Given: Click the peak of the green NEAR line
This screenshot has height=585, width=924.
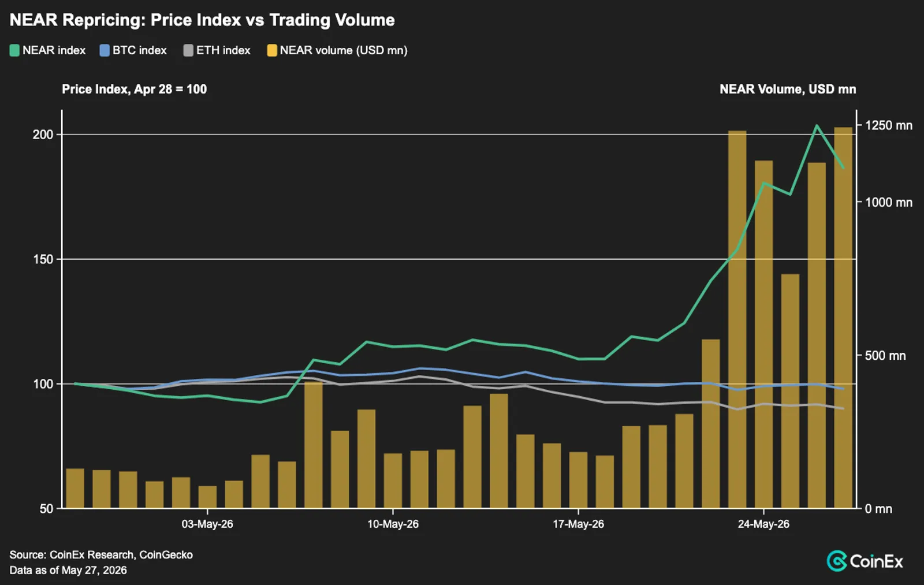Looking at the screenshot, I should click(817, 125).
